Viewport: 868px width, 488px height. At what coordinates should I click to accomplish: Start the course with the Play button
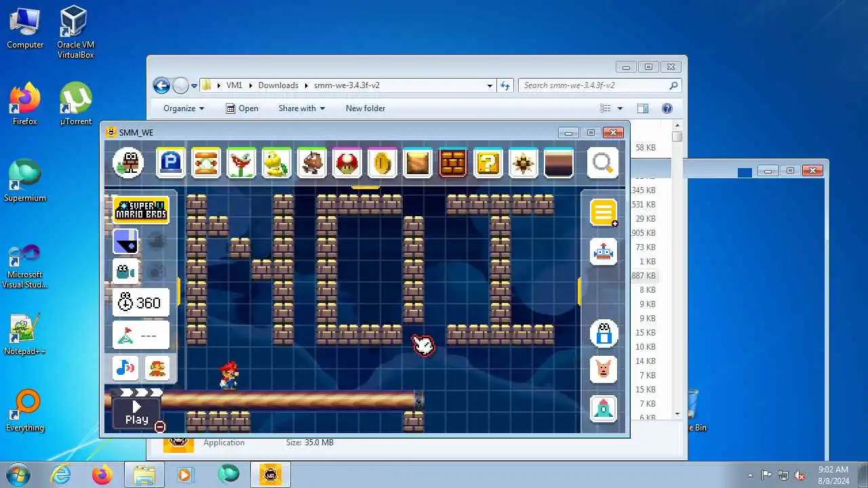click(x=136, y=413)
